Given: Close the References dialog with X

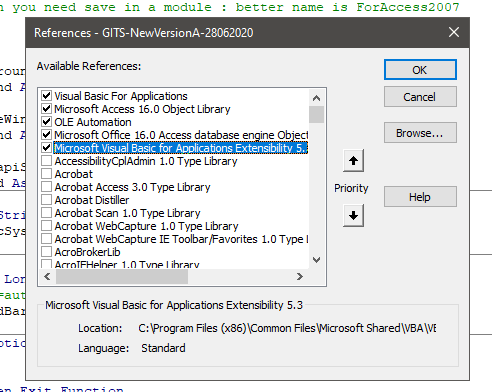Looking at the screenshot, I should (454, 32).
